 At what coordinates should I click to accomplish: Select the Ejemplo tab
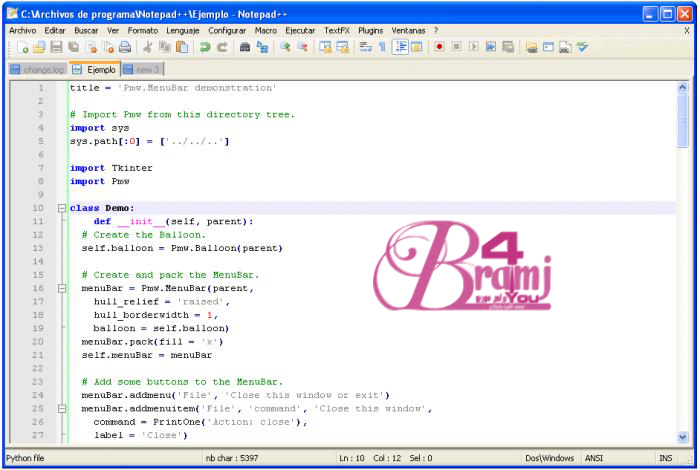tap(95, 69)
